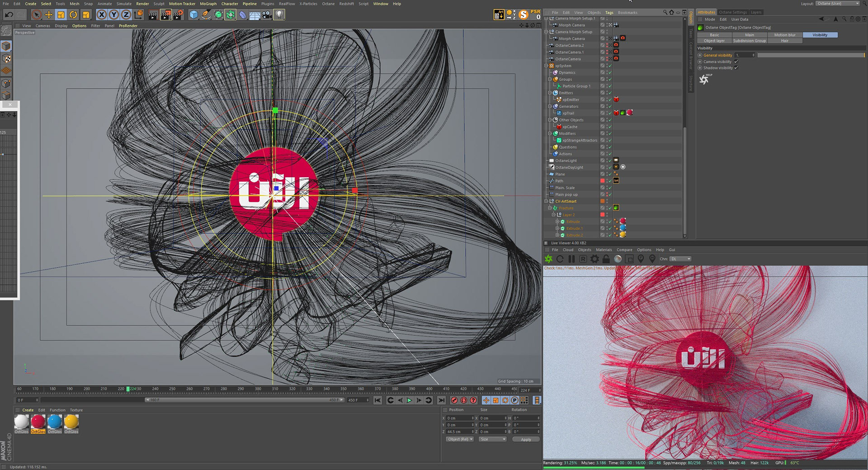Enable the Camera visibility checkbox
This screenshot has height=470, width=868.
736,61
